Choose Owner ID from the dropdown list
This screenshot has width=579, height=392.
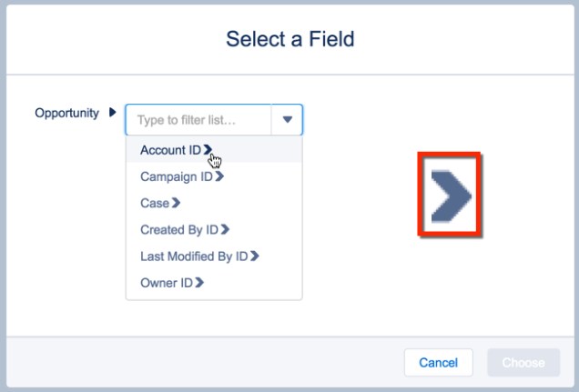(166, 283)
